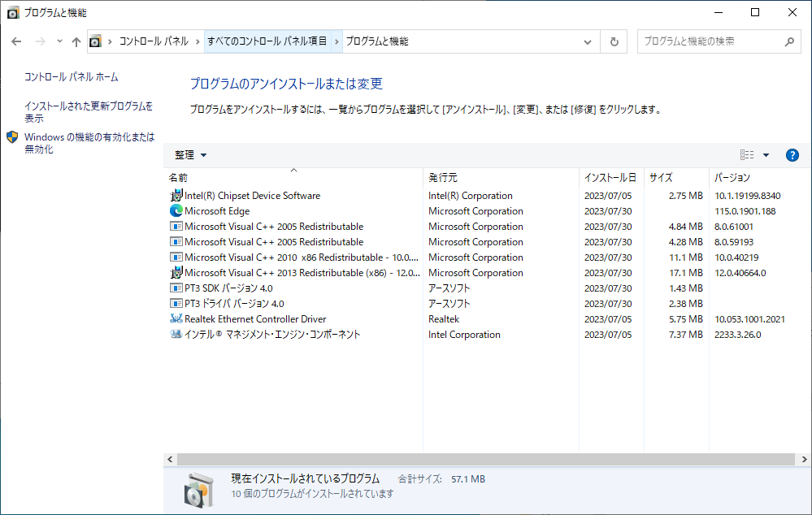The width and height of the screenshot is (812, 515).
Task: Sort by 発行元 column header
Action: coord(501,178)
